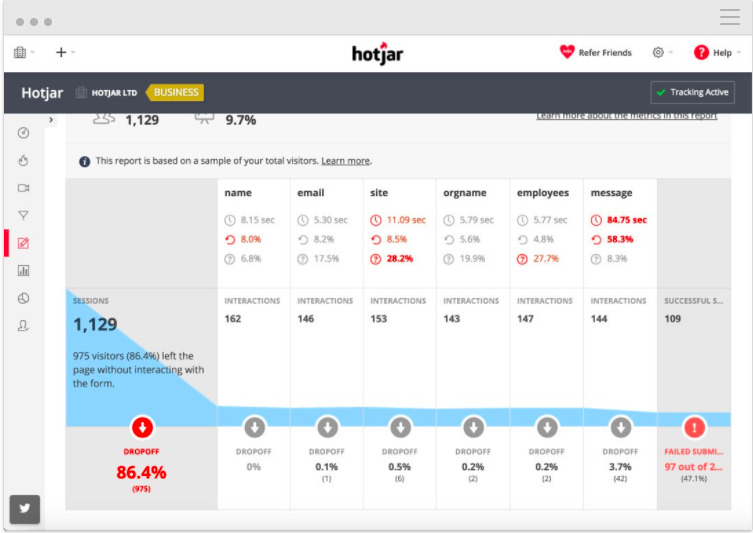Select the Forms pencil icon in sidebar
The image size is (753, 533).
pos(23,243)
